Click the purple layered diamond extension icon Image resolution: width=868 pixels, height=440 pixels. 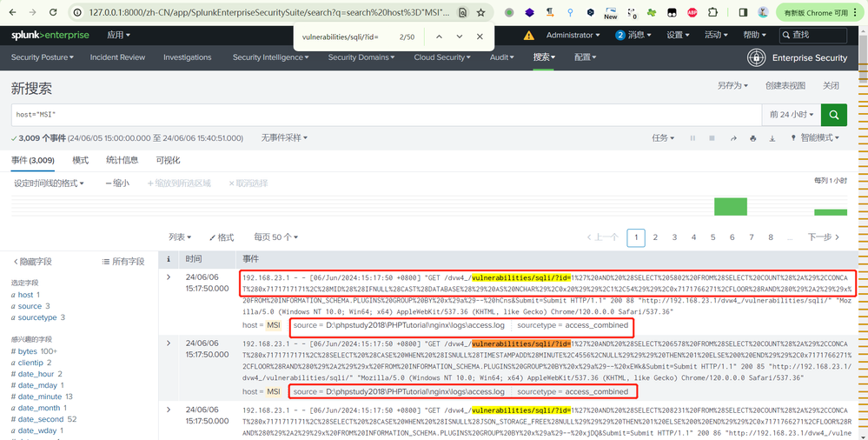pyautogui.click(x=530, y=12)
